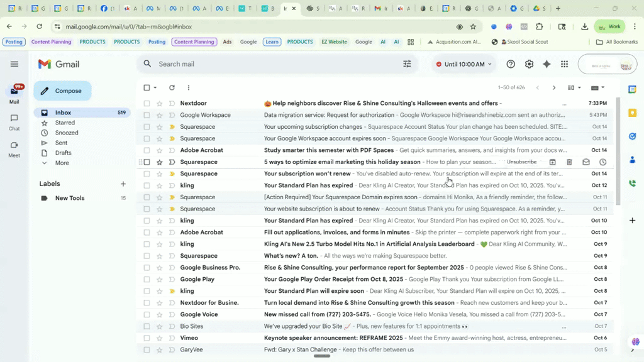The image size is (644, 362).
Task: Snooze the Squarespace email with clock icon
Action: click(x=602, y=162)
